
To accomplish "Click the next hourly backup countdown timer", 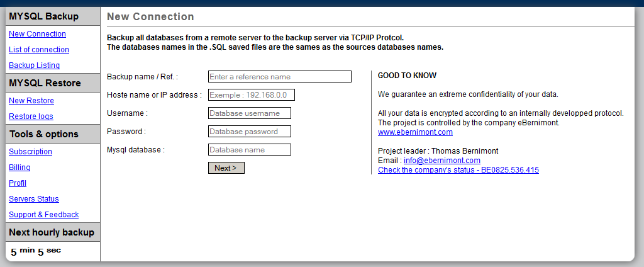I will point(36,251).
